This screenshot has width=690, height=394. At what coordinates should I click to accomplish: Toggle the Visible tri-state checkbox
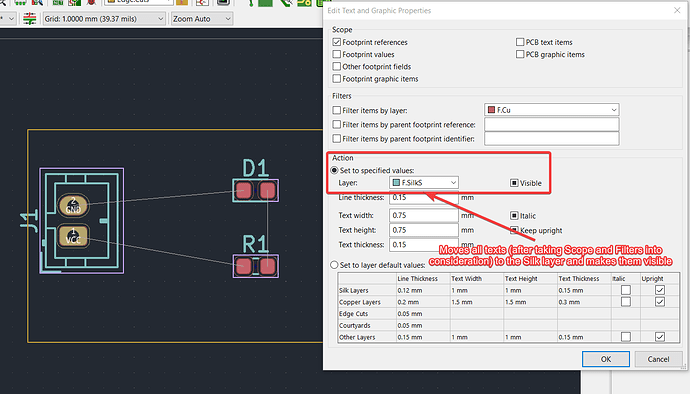(x=514, y=183)
